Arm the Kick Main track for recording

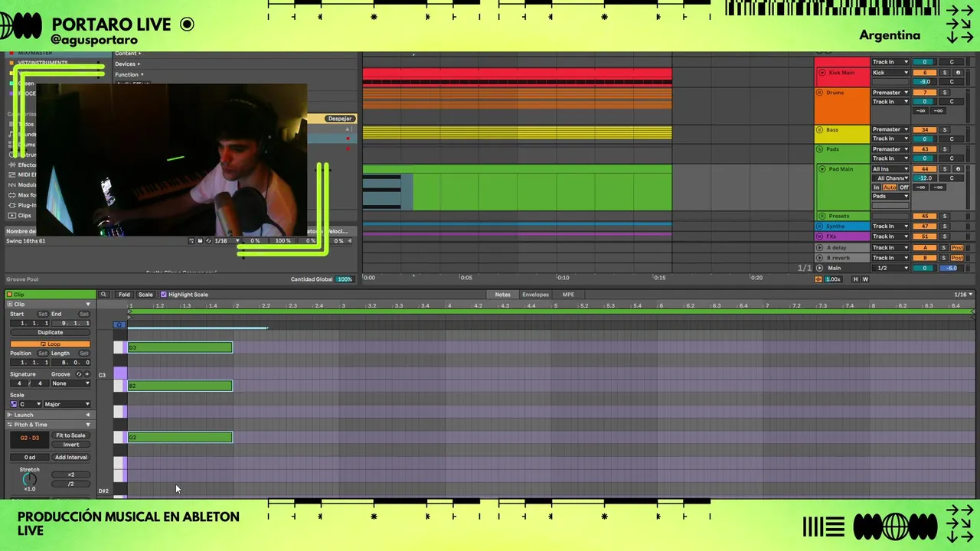(x=958, y=73)
